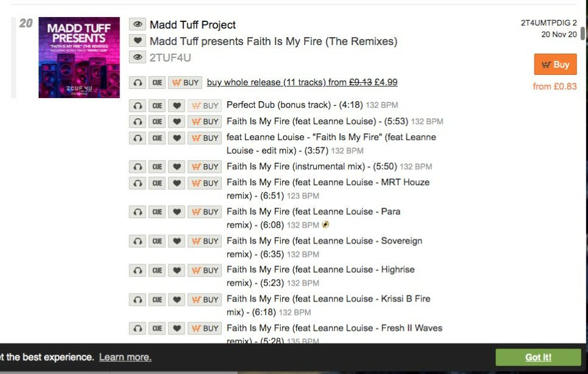Select catalogue number 2T4UMTPDIG 2 text
Image resolution: width=588 pixels, height=374 pixels.
[x=548, y=23]
